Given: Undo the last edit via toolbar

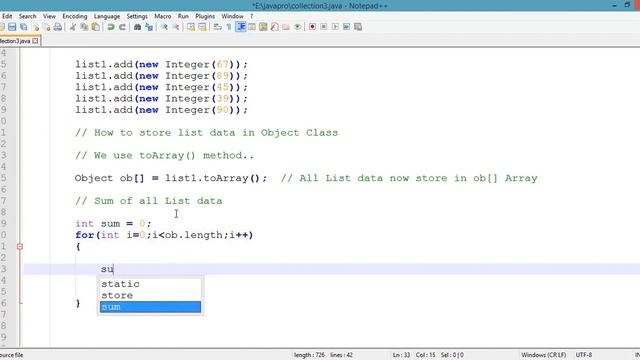Looking at the screenshot, I should pyautogui.click(x=110, y=27).
